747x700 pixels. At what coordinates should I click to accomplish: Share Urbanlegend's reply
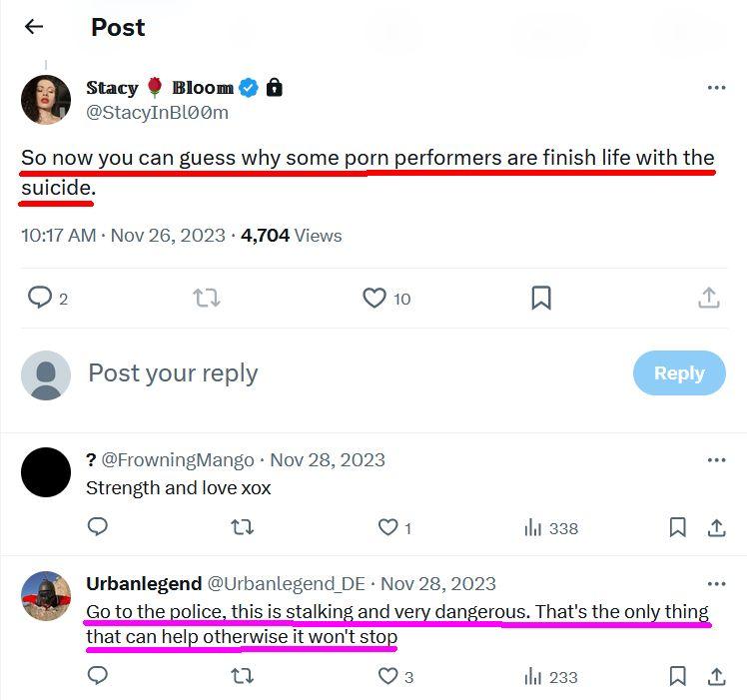click(716, 676)
